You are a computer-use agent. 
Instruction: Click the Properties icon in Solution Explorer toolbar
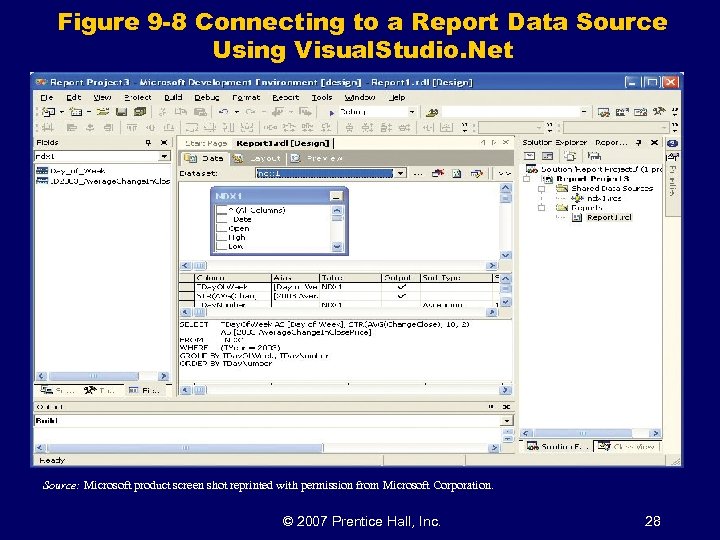[x=594, y=156]
